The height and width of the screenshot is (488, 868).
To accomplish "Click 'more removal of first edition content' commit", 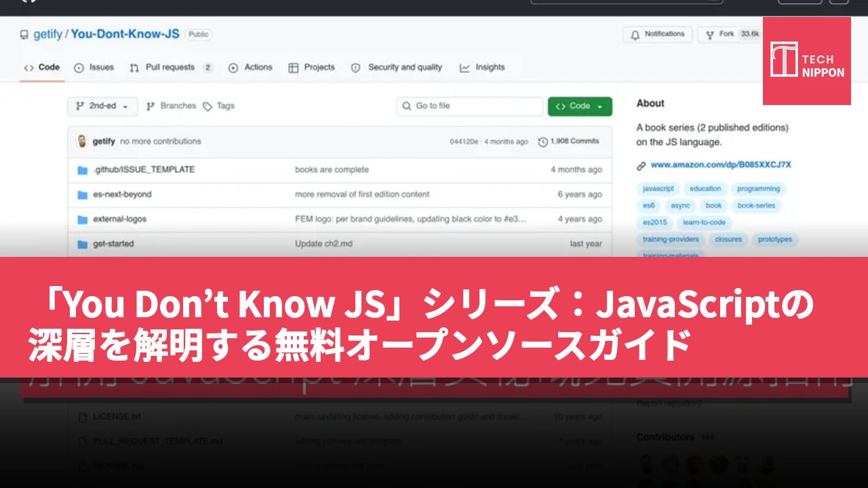I will (362, 195).
